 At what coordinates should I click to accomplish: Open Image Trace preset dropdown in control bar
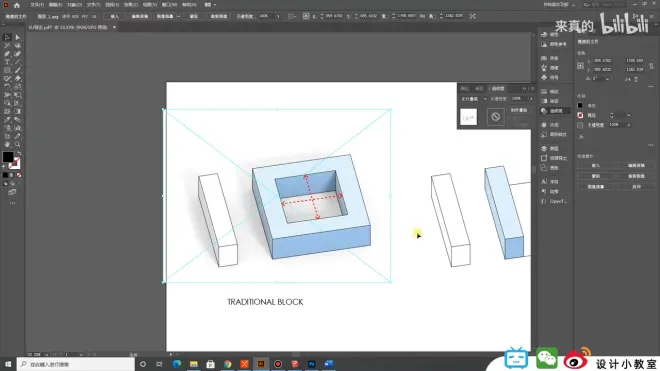[178, 16]
